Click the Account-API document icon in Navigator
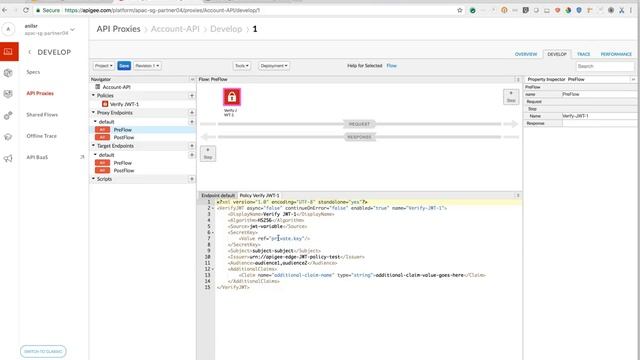 click(x=98, y=87)
